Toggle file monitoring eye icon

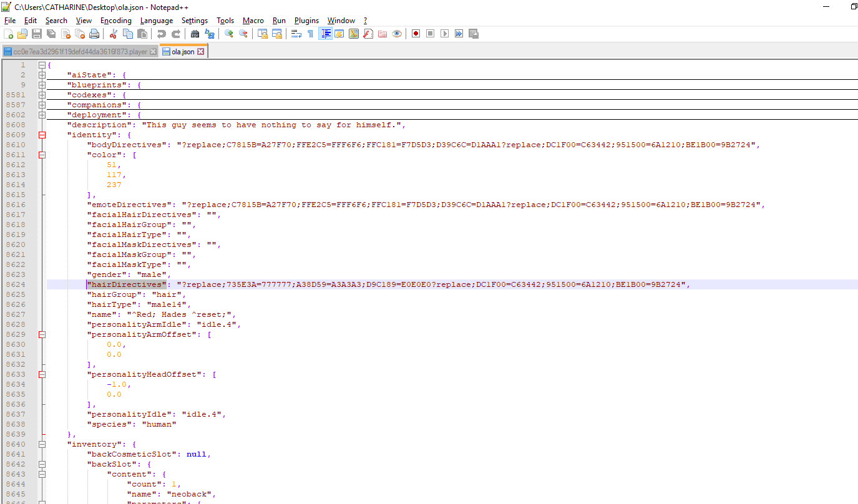(x=397, y=34)
